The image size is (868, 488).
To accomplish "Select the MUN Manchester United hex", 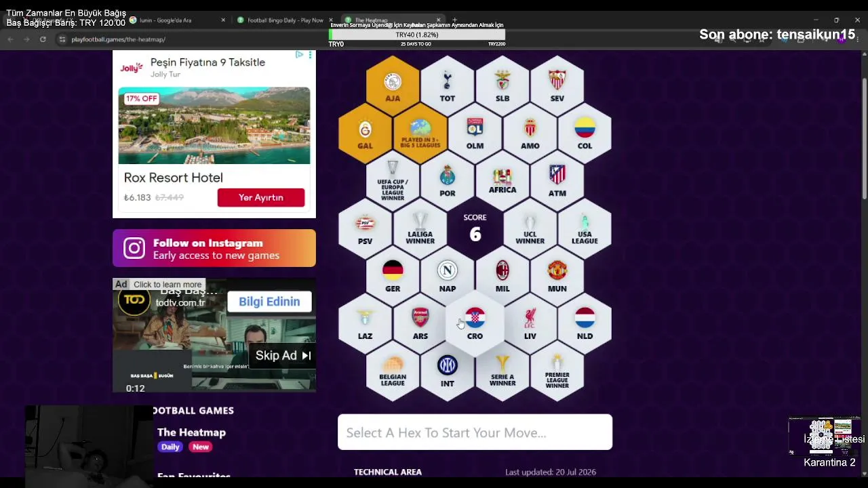I will click(557, 276).
